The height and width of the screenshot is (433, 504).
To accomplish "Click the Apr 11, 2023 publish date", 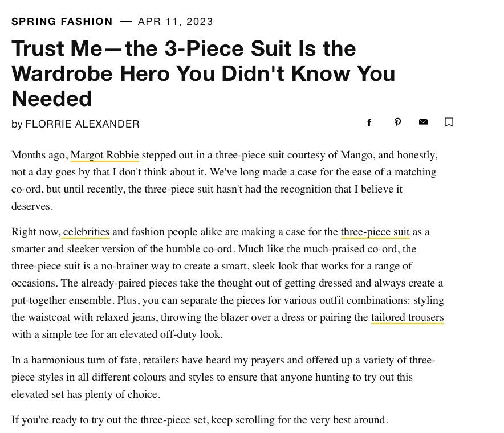I will [175, 22].
